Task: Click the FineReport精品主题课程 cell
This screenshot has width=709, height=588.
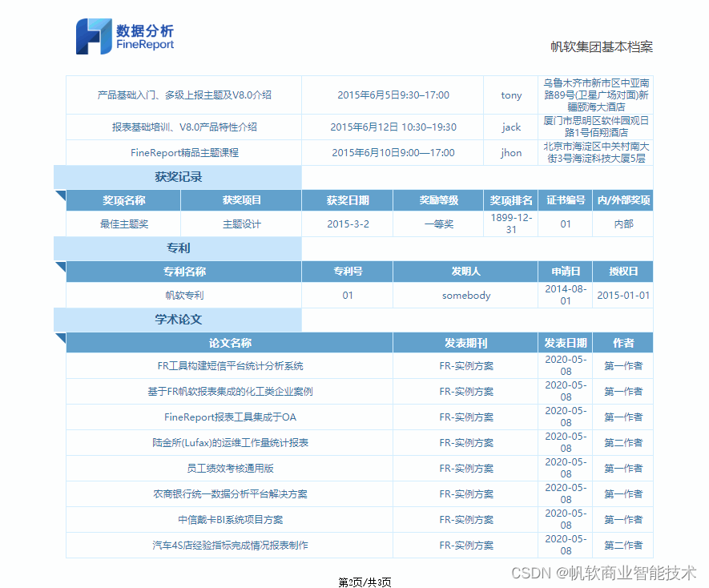Action: tap(184, 153)
